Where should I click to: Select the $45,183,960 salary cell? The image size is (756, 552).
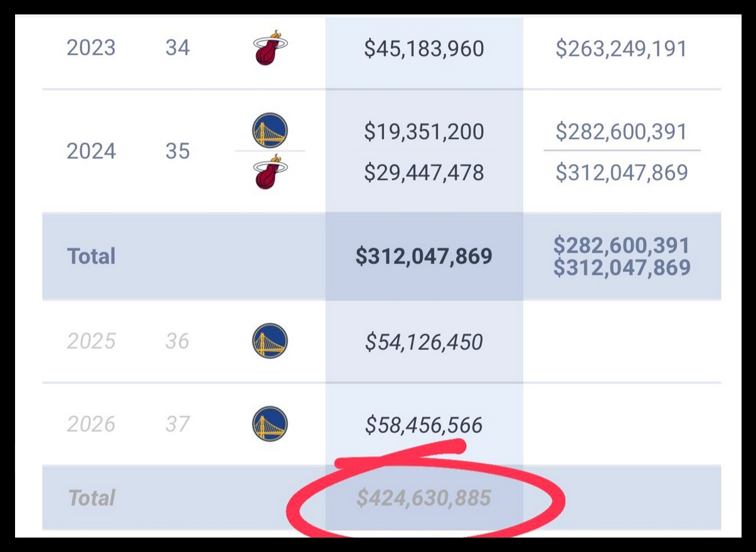424,49
